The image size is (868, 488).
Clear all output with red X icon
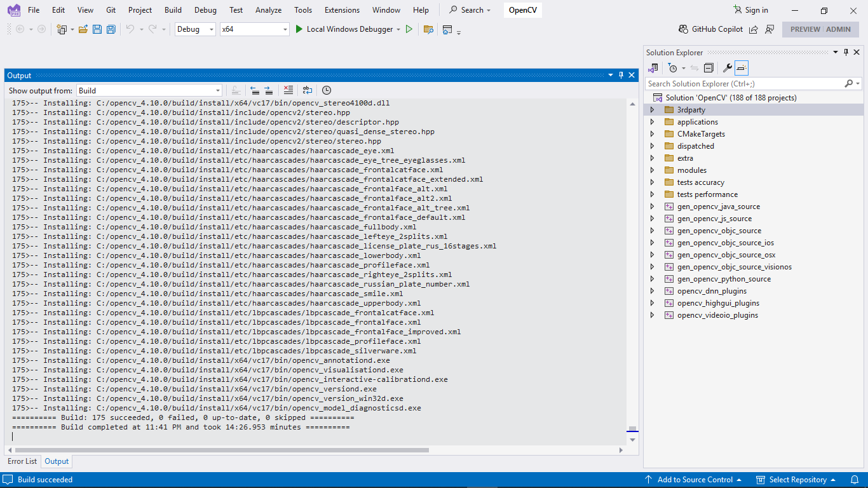pos(288,90)
